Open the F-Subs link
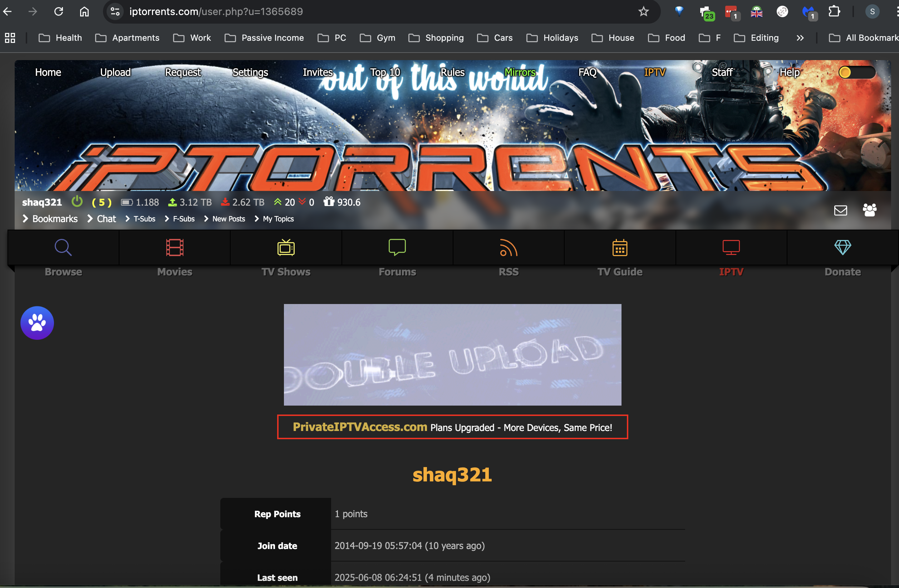 tap(183, 219)
